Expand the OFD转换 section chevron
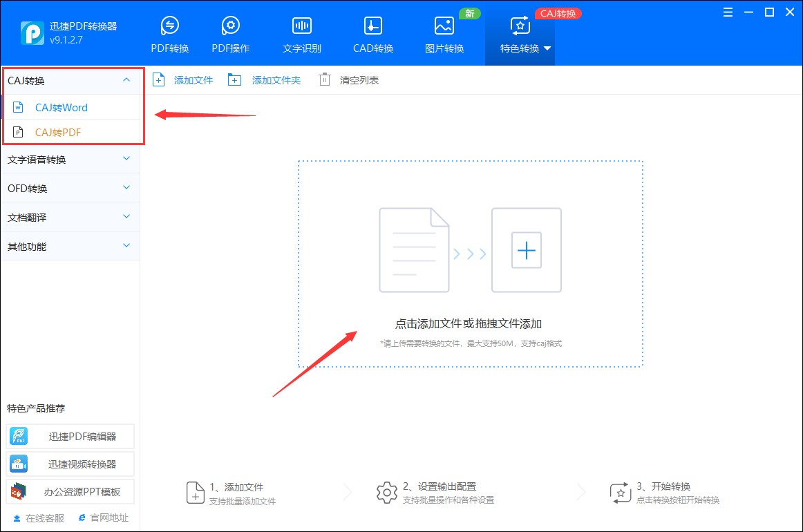 (126, 188)
